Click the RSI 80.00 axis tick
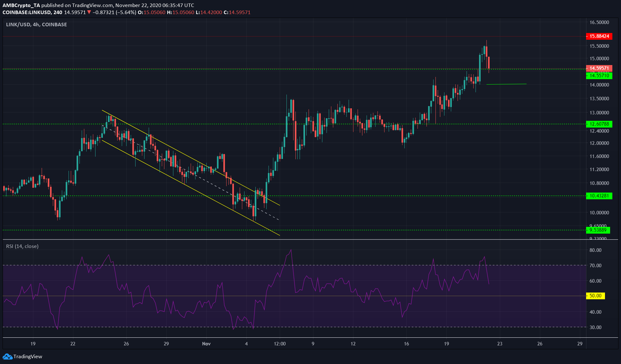 (x=595, y=250)
